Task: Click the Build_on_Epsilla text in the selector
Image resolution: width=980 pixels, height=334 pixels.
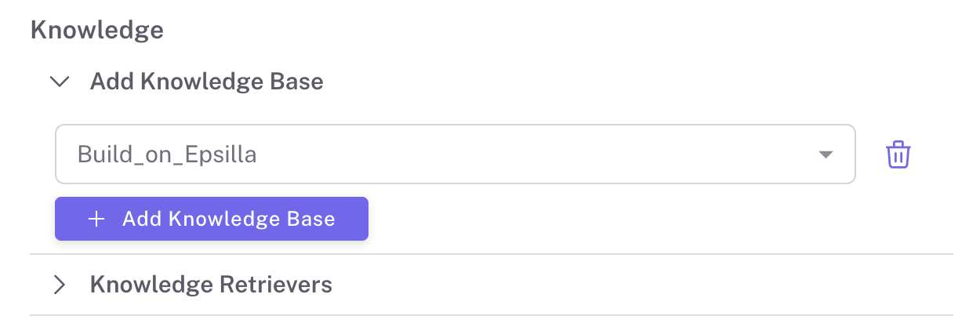Action: coord(167,154)
